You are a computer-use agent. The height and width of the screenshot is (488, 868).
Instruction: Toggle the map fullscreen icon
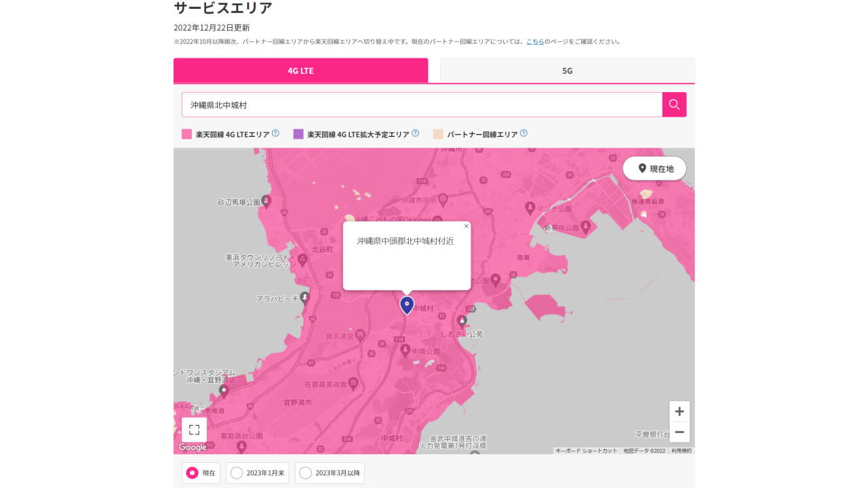click(194, 429)
